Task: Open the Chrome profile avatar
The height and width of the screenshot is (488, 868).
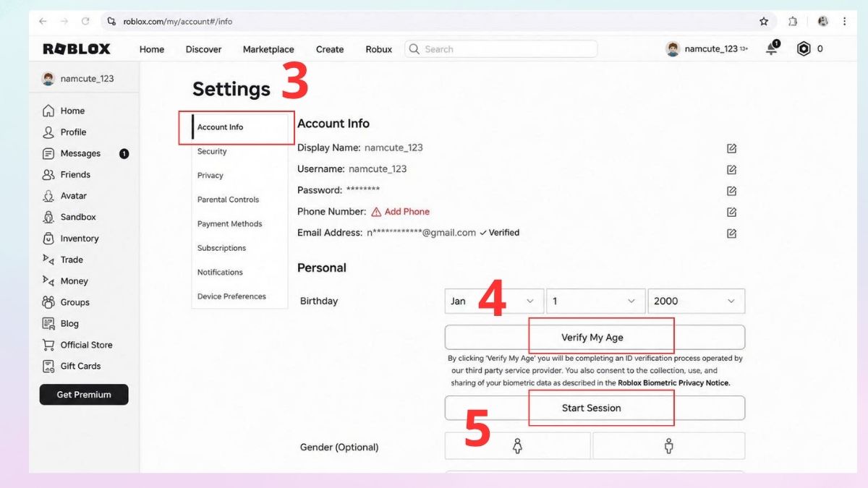Action: click(823, 22)
